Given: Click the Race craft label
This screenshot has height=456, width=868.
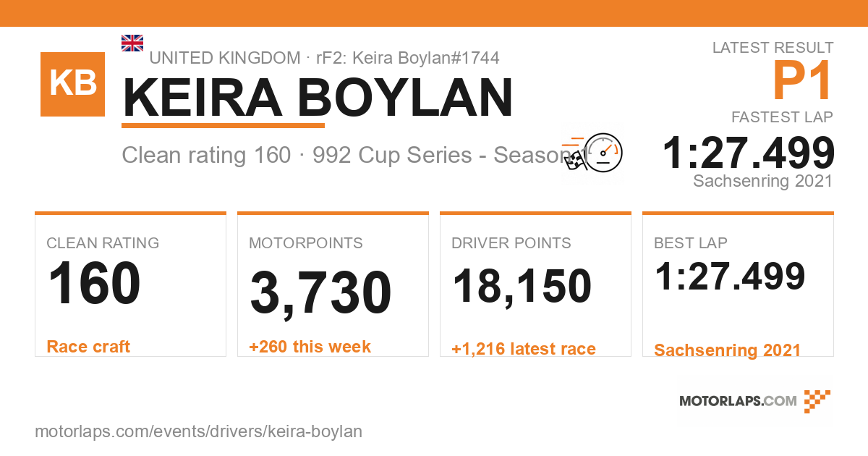Looking at the screenshot, I should pos(88,347).
